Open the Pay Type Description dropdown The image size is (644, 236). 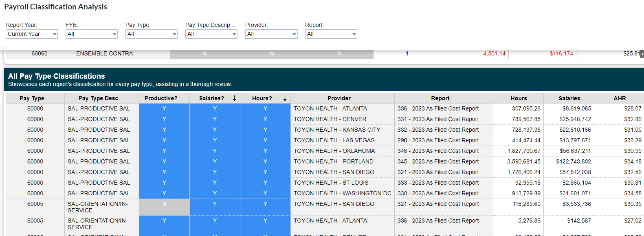tap(211, 34)
